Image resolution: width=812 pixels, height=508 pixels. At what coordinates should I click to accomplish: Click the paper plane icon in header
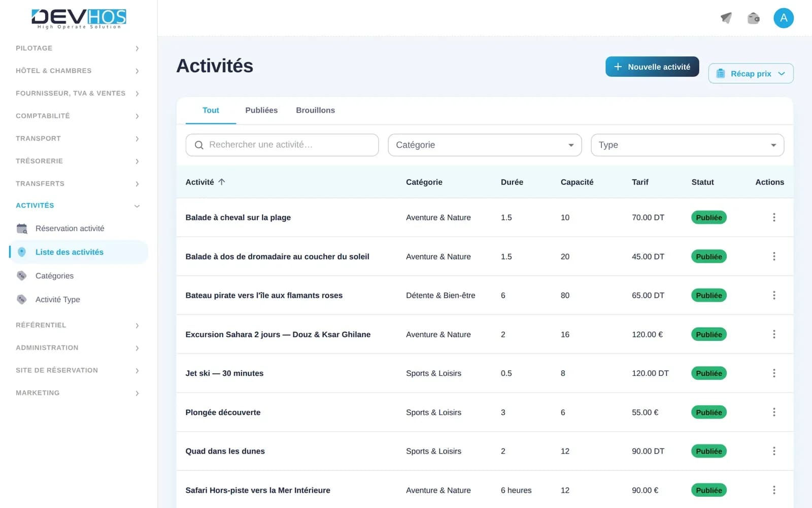[726, 18]
